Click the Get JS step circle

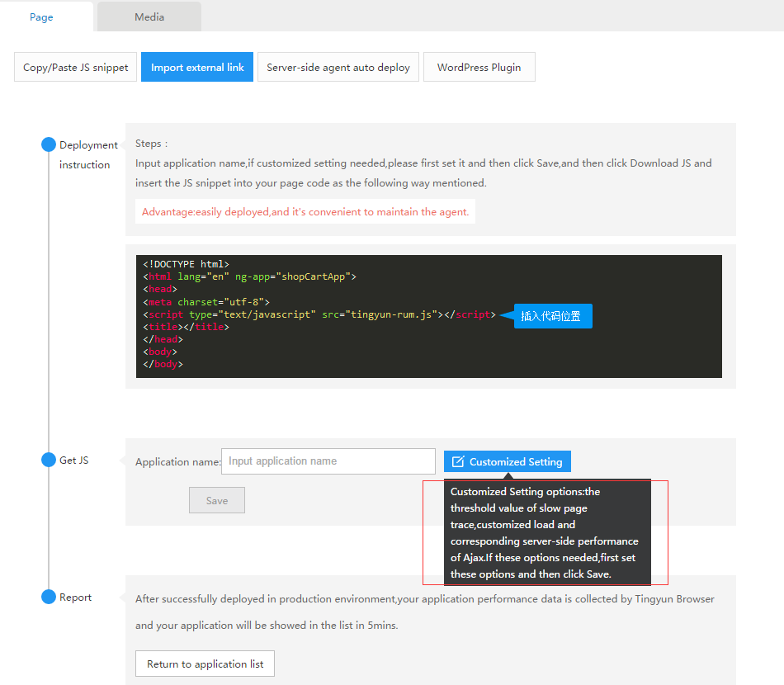49,460
